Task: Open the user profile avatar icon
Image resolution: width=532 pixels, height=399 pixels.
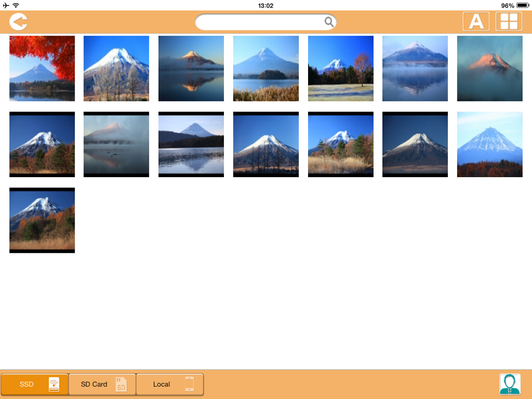Action: (x=510, y=384)
